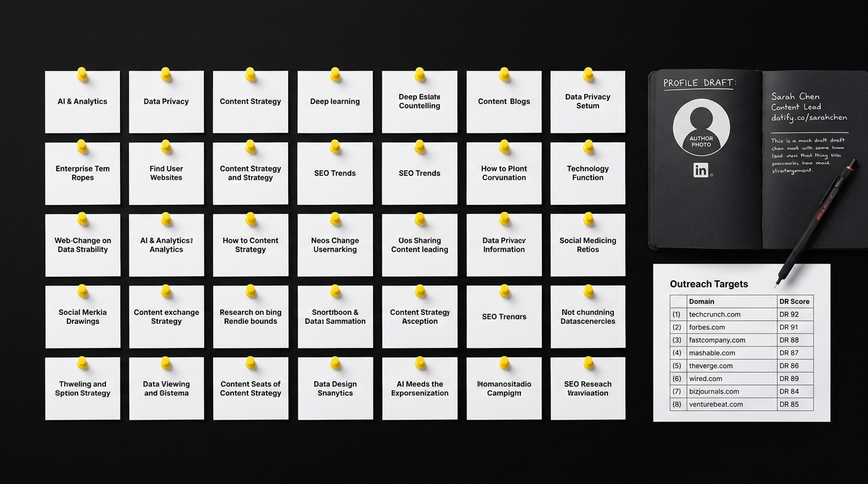The width and height of the screenshot is (868, 484).
Task: Select 'Content Strategy and Strategy' card
Action: pos(250,173)
